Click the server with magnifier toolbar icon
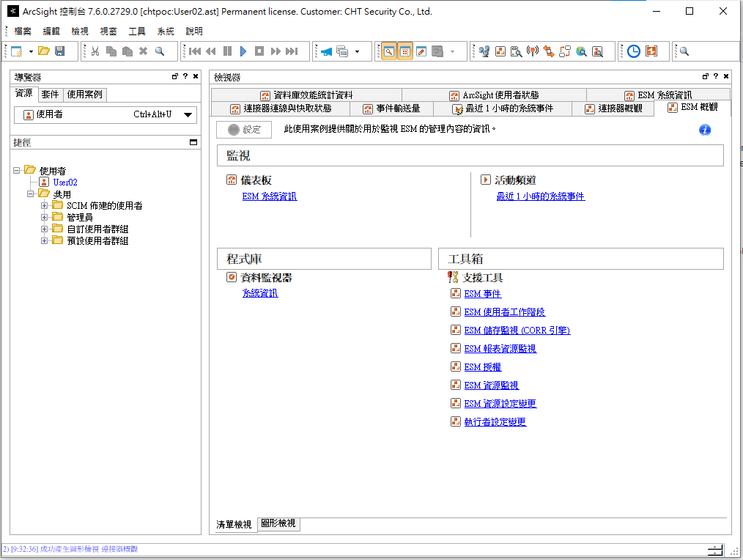 (516, 51)
